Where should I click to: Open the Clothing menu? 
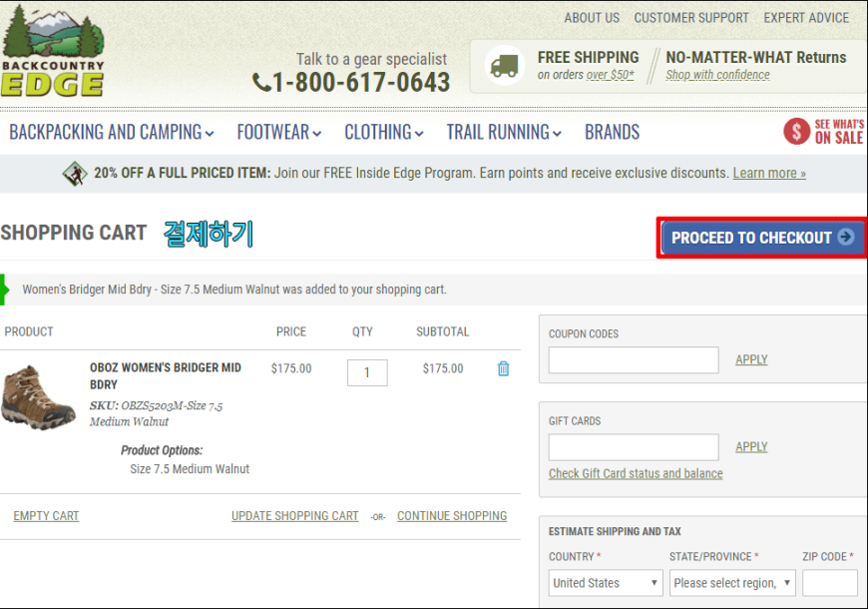[384, 133]
